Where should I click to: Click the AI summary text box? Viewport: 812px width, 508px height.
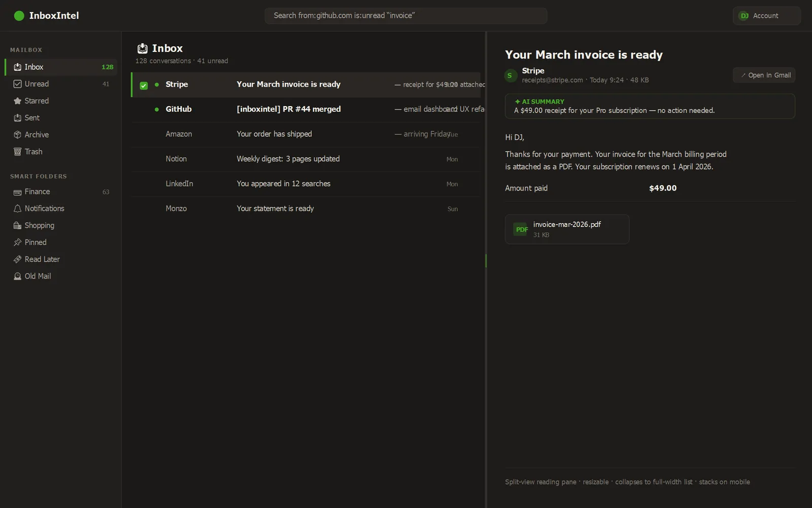pos(650,106)
